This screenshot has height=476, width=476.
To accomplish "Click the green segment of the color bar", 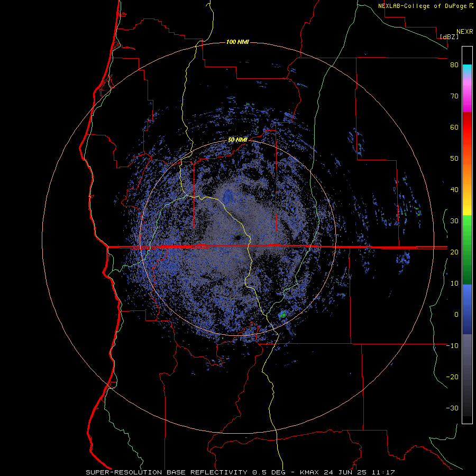I will point(467,250).
